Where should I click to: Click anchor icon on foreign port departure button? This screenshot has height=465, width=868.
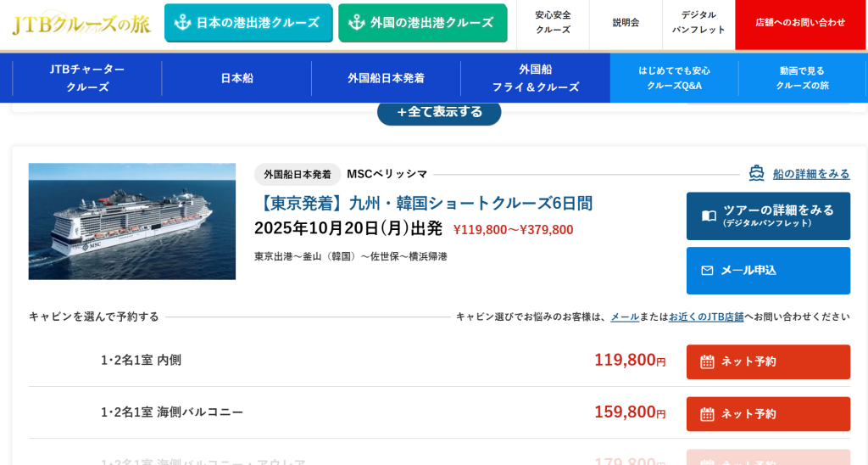pyautogui.click(x=357, y=23)
